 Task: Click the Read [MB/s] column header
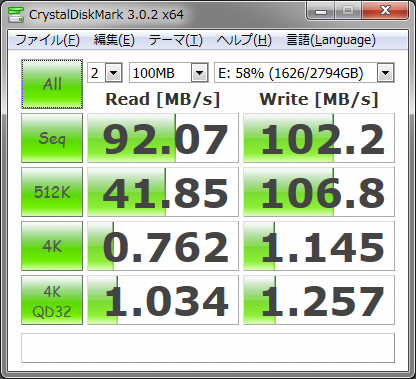(163, 99)
